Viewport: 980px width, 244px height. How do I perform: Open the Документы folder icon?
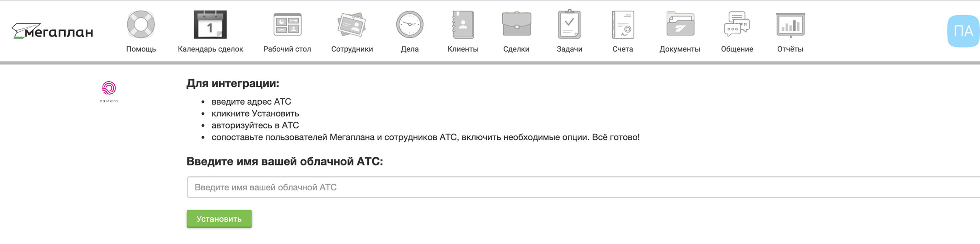click(680, 24)
